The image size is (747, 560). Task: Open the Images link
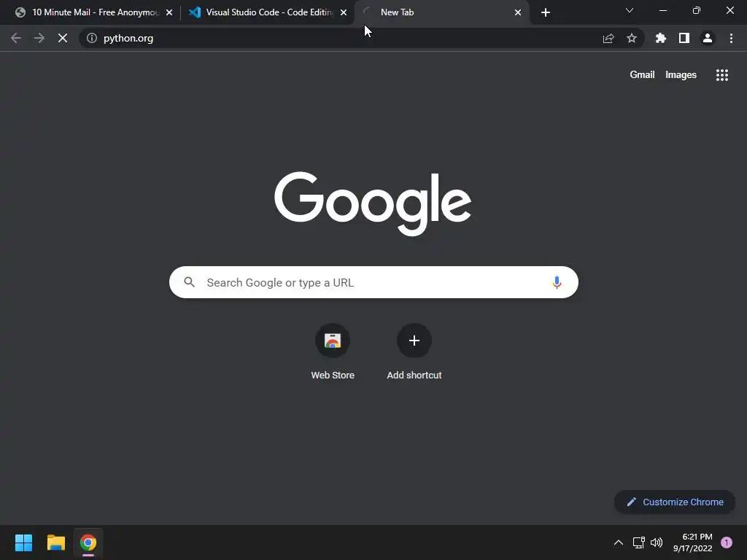[681, 75]
